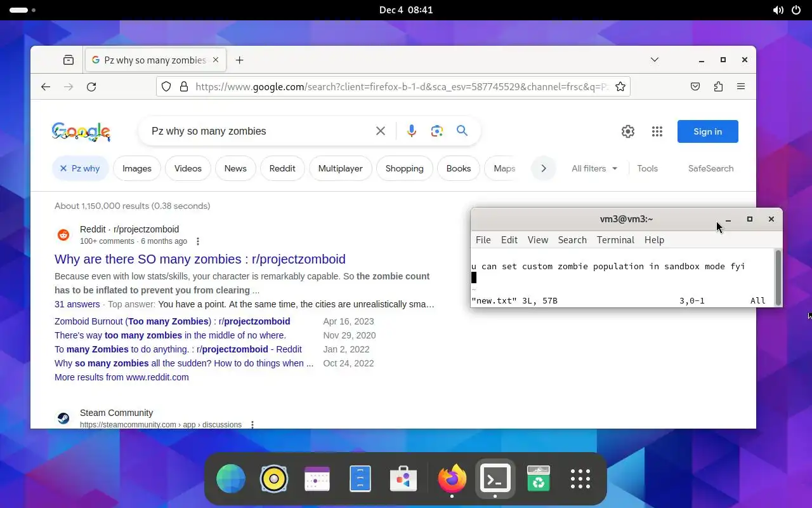Click the Google doodle logo
Viewport: 812px width, 508px height.
point(81,131)
